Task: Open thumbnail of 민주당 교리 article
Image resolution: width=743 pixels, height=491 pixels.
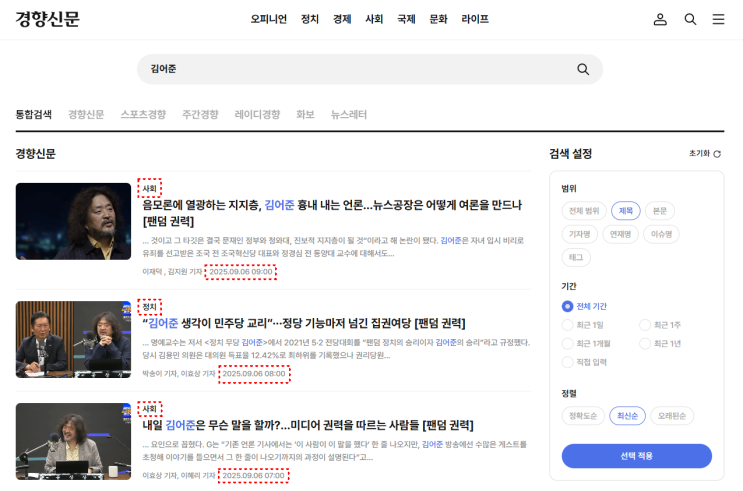Action: pyautogui.click(x=73, y=339)
